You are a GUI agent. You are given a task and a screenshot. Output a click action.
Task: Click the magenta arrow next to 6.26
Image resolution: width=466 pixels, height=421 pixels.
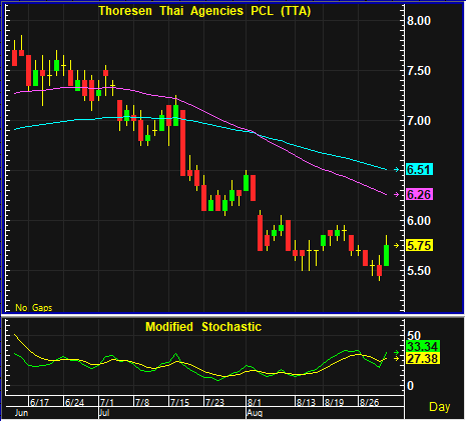pos(396,194)
